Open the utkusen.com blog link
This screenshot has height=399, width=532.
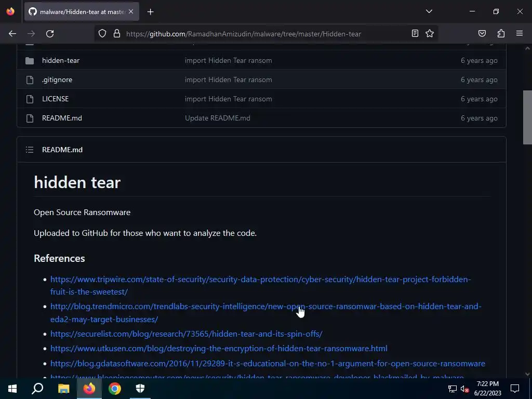click(x=219, y=349)
